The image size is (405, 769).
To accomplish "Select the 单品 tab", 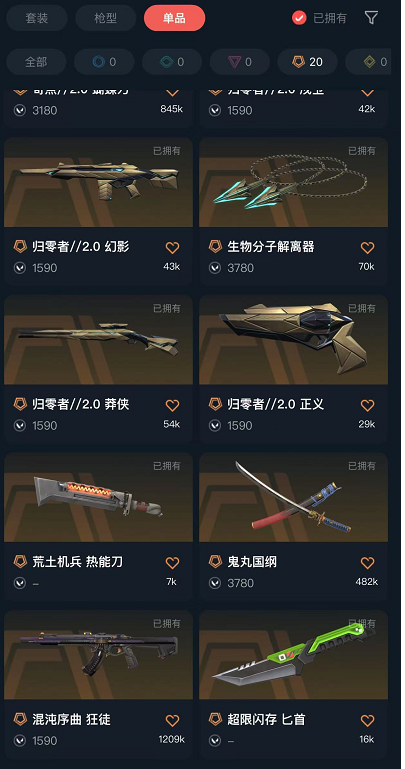I will [x=175, y=18].
